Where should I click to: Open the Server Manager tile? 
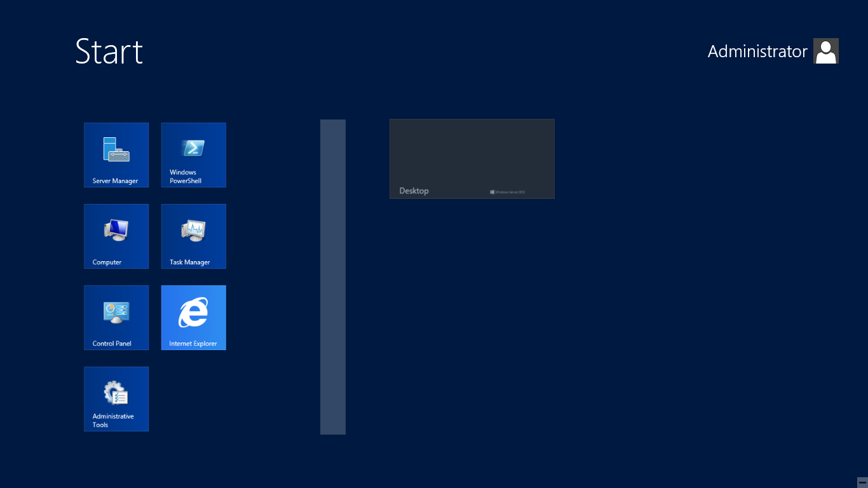116,155
